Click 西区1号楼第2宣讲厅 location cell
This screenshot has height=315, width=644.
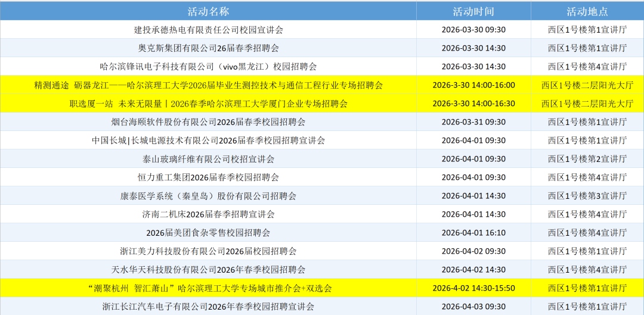(587, 159)
